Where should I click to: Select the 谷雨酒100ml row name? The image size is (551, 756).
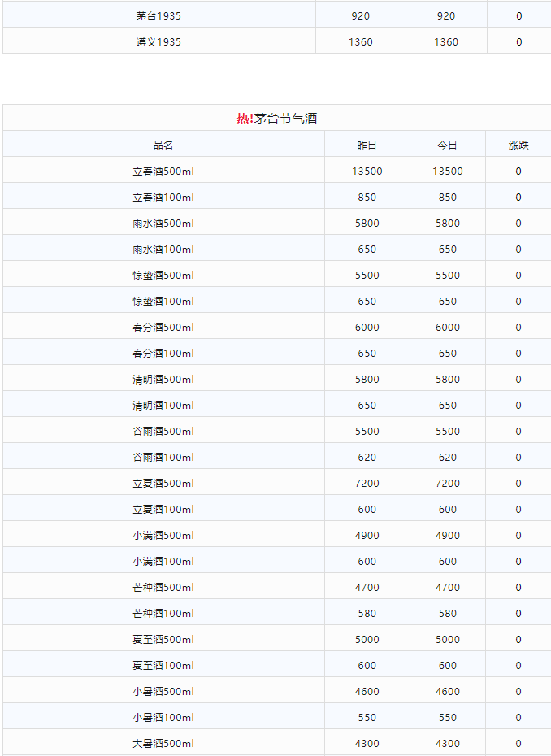pyautogui.click(x=163, y=458)
